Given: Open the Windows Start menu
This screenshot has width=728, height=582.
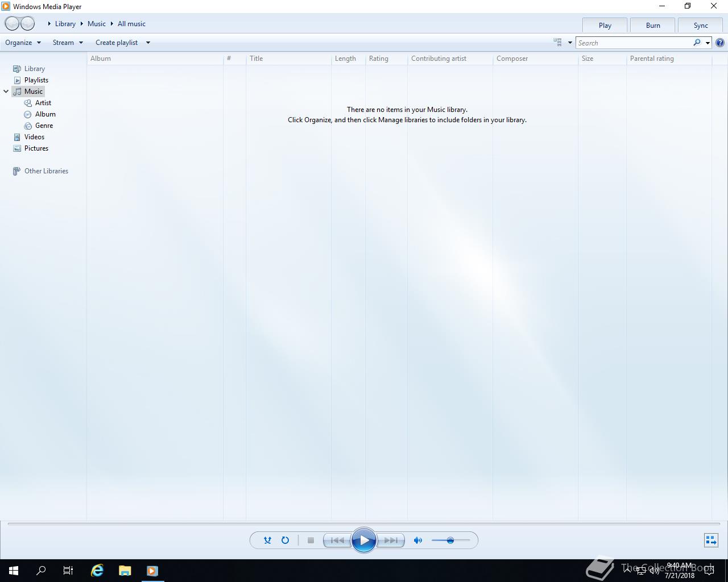Looking at the screenshot, I should click(x=14, y=571).
